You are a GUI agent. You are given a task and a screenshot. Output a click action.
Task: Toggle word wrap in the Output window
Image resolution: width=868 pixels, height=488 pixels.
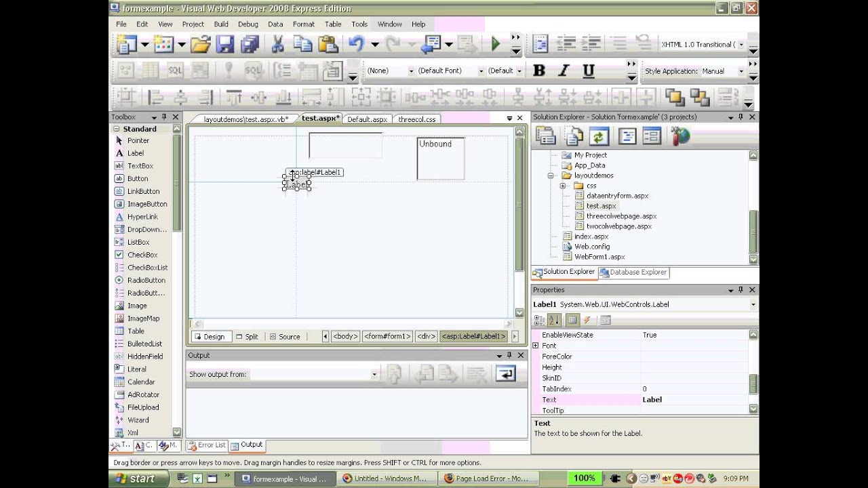(x=506, y=373)
